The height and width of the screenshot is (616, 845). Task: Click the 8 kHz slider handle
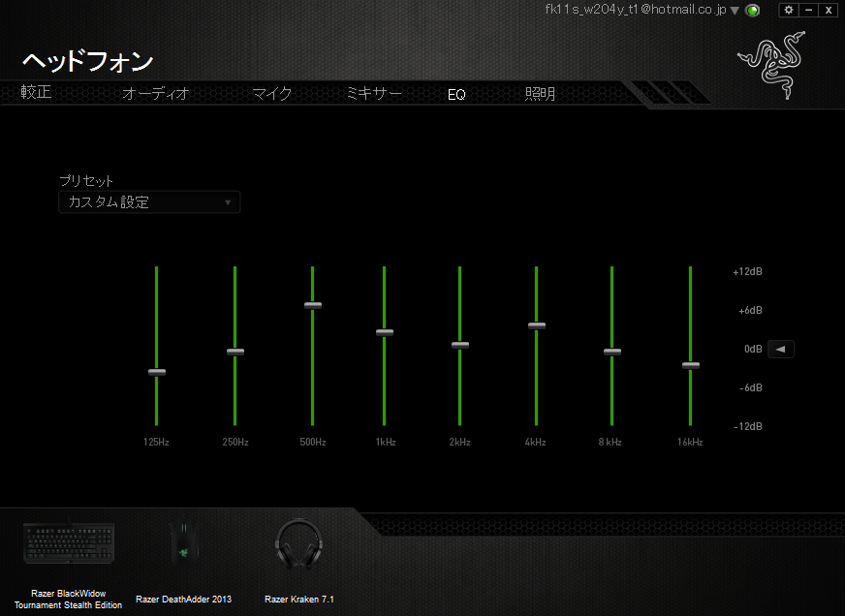(x=612, y=353)
